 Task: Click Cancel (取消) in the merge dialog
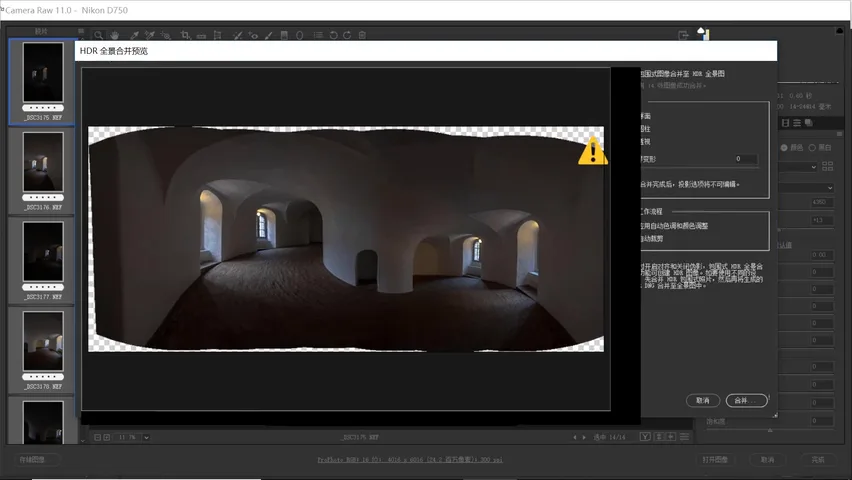703,401
